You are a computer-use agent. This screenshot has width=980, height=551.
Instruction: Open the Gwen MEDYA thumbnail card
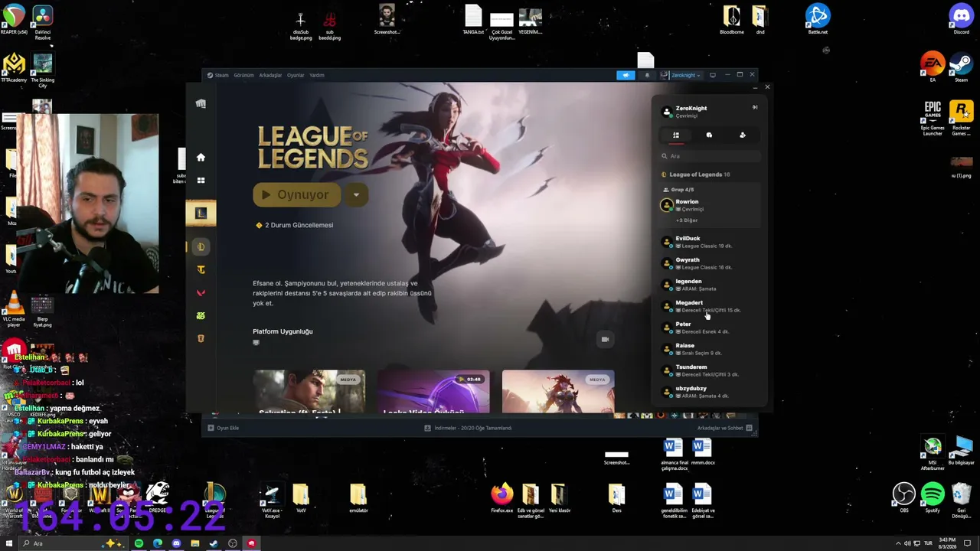[x=309, y=391]
